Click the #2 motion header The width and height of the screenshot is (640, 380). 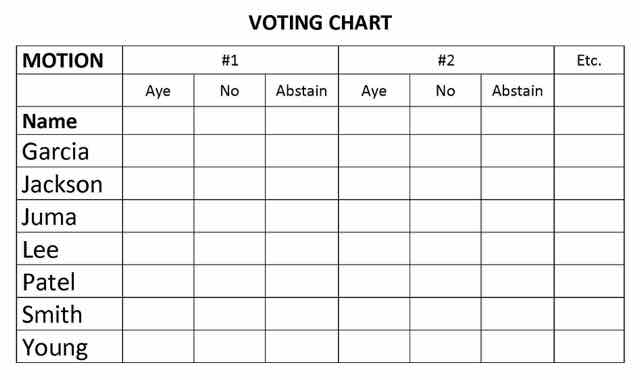pos(446,60)
